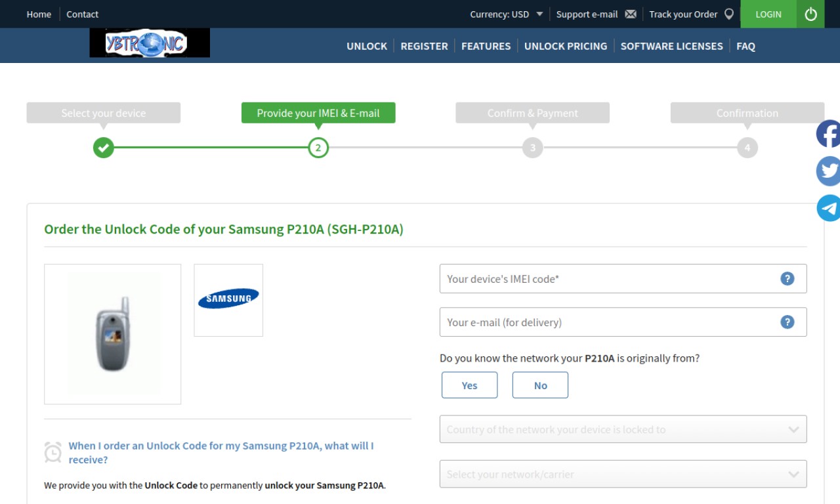This screenshot has height=504, width=840.
Task: Click the Support e-mail envelope icon
Action: [x=631, y=14]
